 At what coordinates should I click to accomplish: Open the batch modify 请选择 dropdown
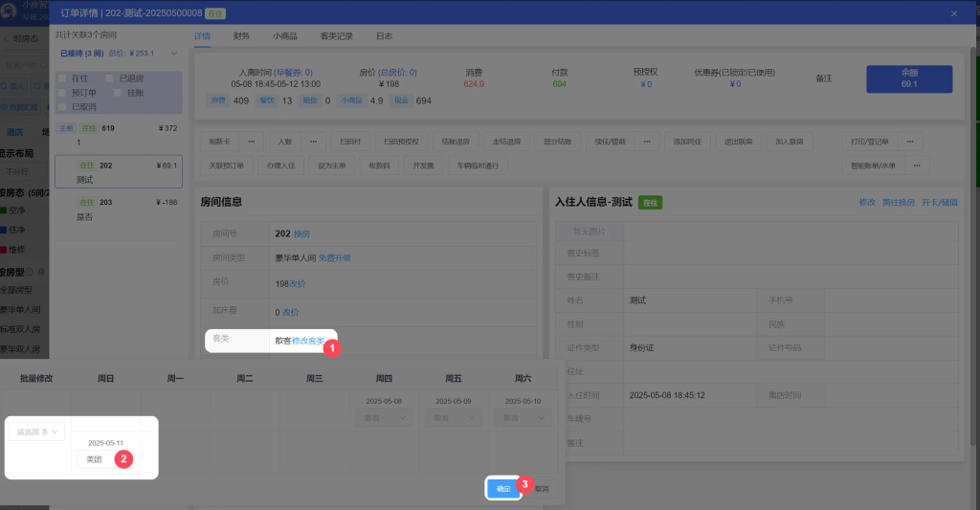click(x=36, y=432)
